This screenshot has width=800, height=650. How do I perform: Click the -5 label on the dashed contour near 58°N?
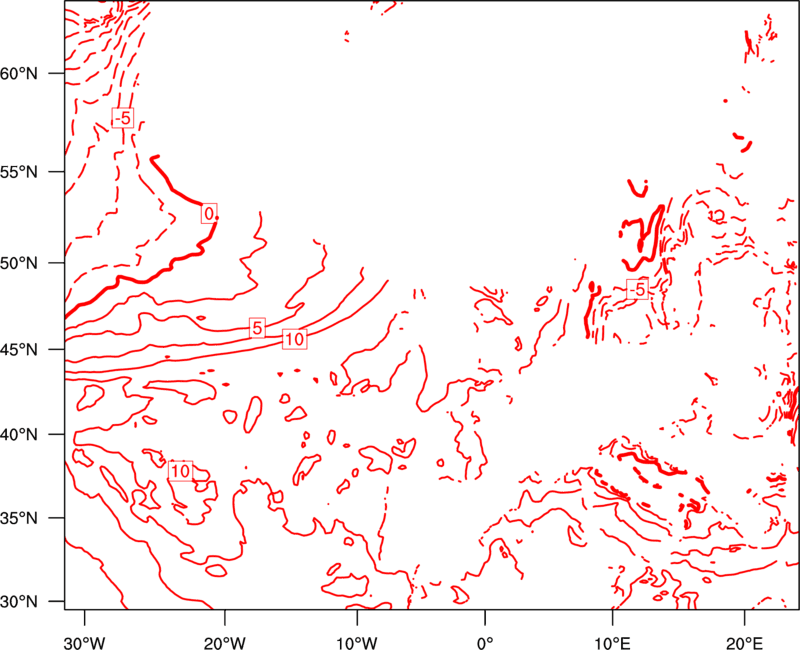coord(122,118)
